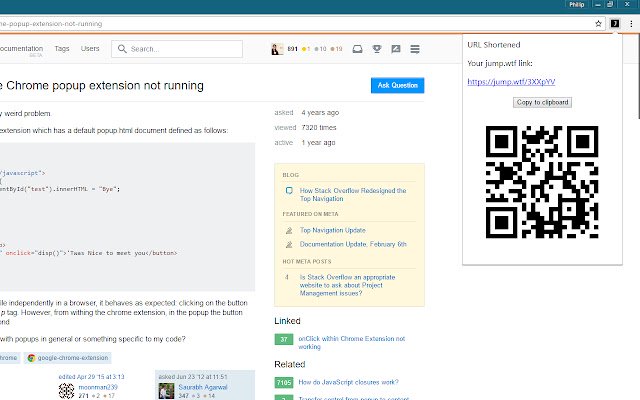
Task: Click the '1 year ago' active value
Action: coord(318,142)
